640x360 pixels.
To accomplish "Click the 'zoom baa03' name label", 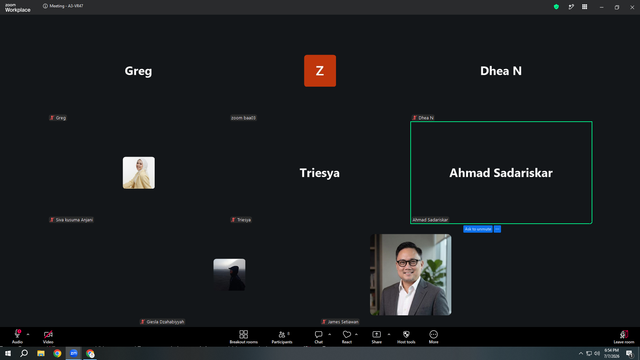I will point(243,118).
